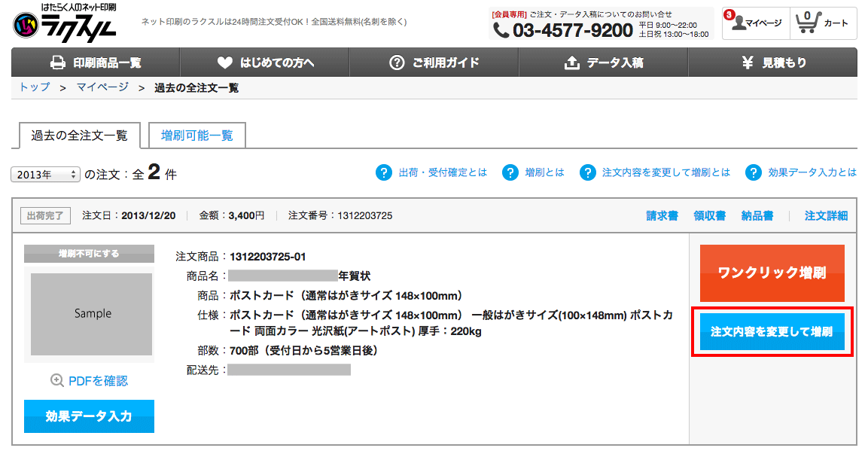Open マイページ user icon with notification badge

[739, 22]
